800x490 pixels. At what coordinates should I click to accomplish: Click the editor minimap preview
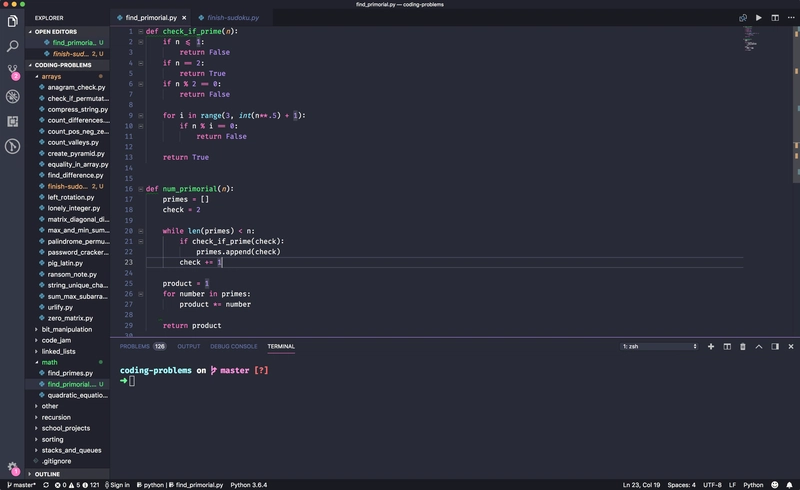[750, 38]
